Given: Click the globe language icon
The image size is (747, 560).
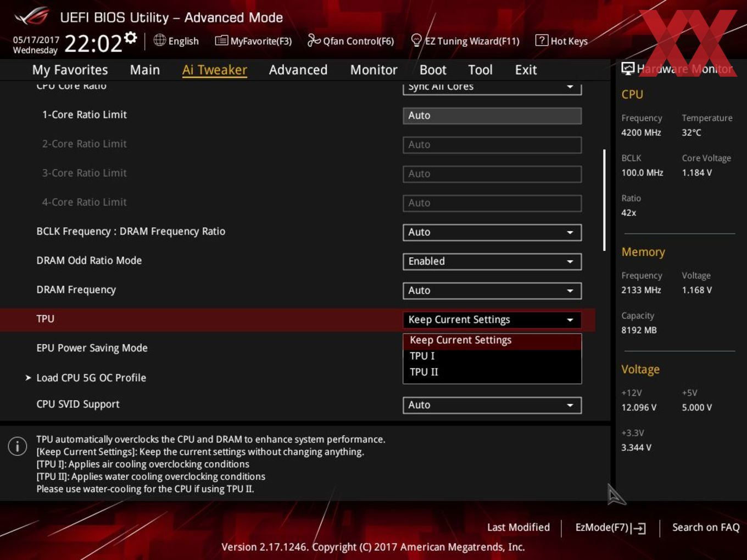Looking at the screenshot, I should [x=159, y=40].
